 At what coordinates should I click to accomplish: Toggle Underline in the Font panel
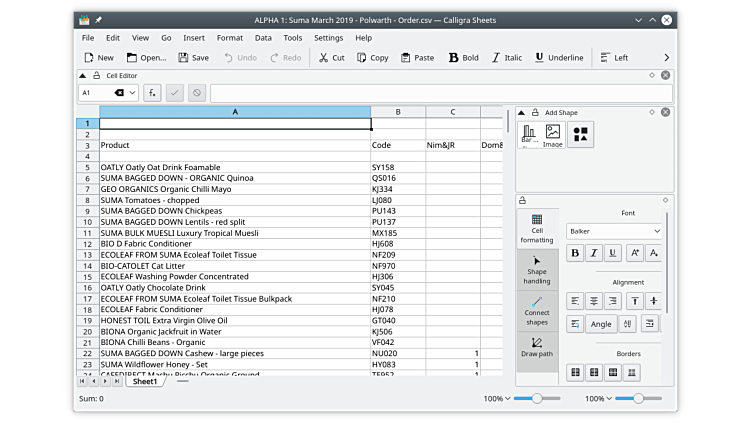(613, 253)
